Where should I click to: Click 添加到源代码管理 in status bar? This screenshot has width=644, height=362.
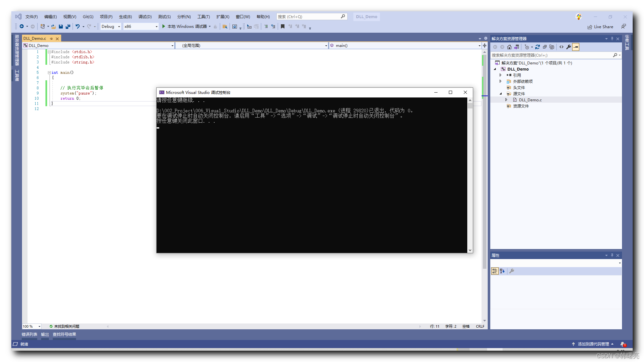593,344
